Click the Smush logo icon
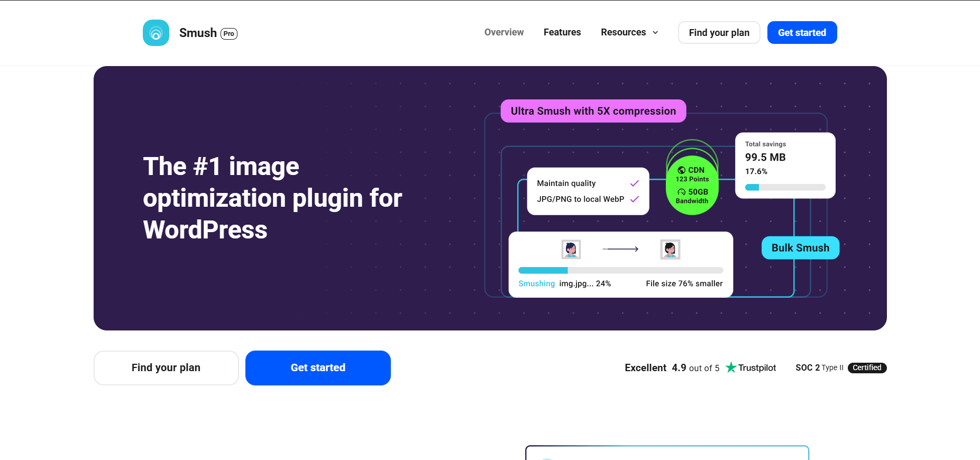 (x=156, y=33)
